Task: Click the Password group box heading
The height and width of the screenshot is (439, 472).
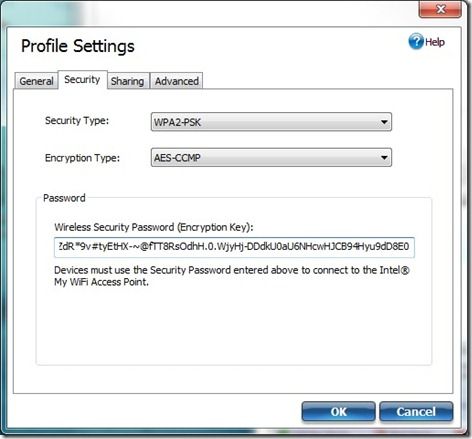Action: point(64,198)
